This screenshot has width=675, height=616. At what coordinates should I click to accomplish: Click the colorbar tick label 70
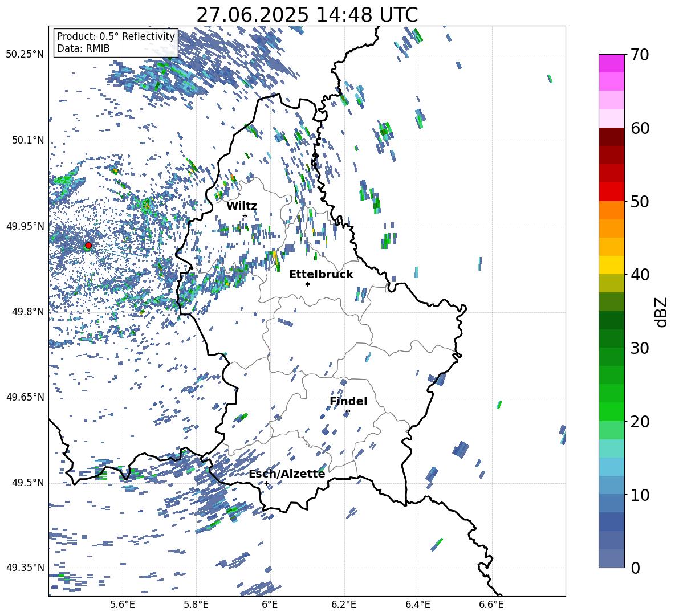pyautogui.click(x=640, y=55)
